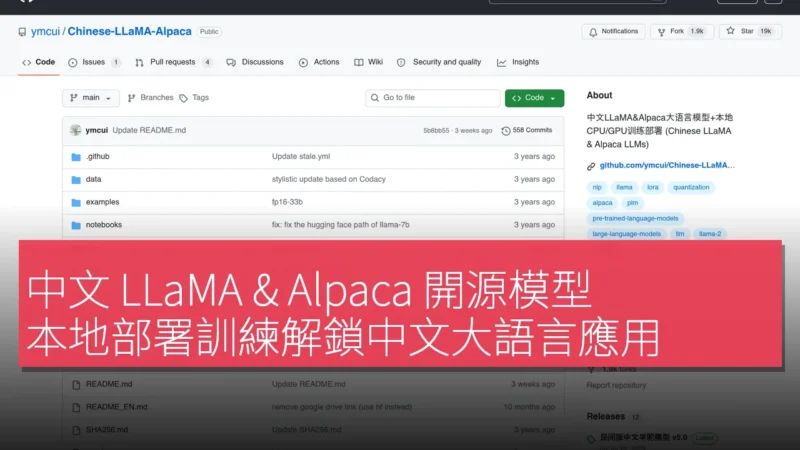The image size is (800, 450).
Task: Open the Chinese-LLaMA-Alpaca repository link
Action: point(130,31)
